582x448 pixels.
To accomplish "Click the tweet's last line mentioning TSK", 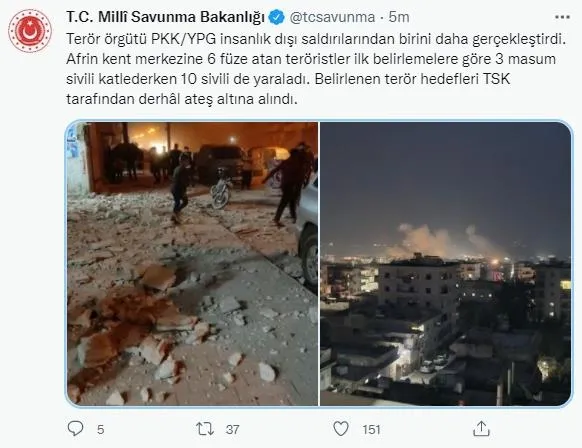I will pos(182,99).
